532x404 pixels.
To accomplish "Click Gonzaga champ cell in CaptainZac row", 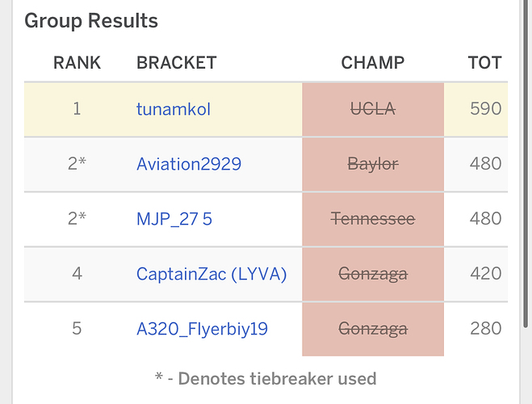I will pos(373,274).
